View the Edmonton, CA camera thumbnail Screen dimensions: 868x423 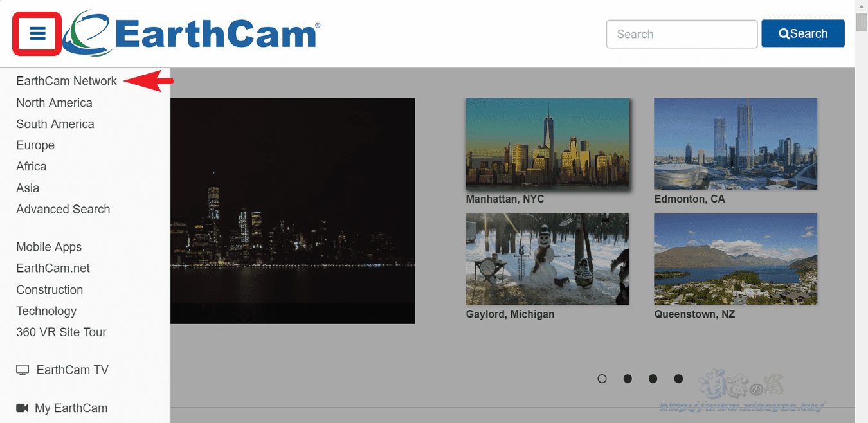click(735, 143)
